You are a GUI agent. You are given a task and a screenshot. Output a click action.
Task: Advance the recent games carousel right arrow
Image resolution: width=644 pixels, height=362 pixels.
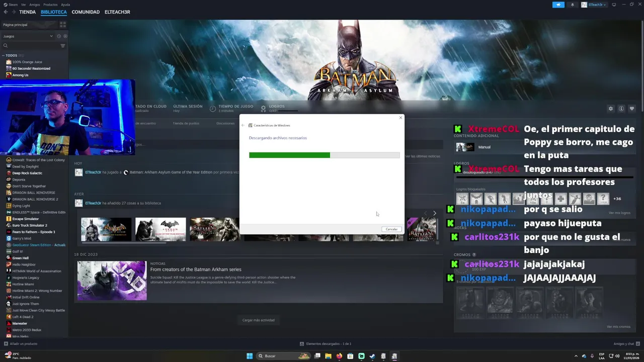tap(435, 213)
